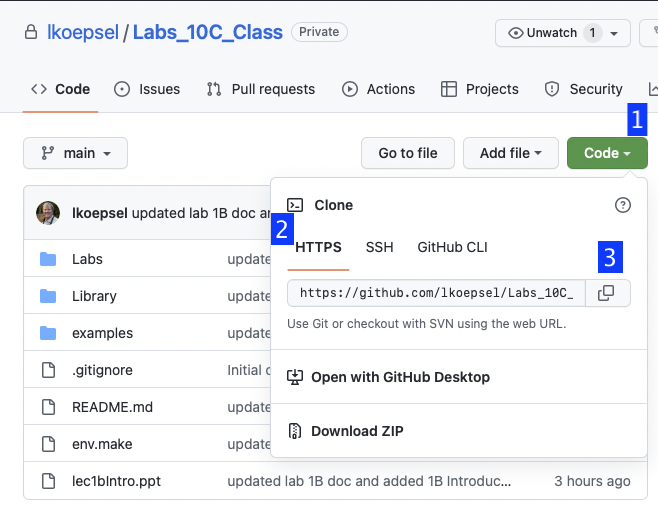Image resolution: width=658 pixels, height=506 pixels.
Task: Click the 'updated lab 1B doc' commit message
Action: [x=201, y=213]
